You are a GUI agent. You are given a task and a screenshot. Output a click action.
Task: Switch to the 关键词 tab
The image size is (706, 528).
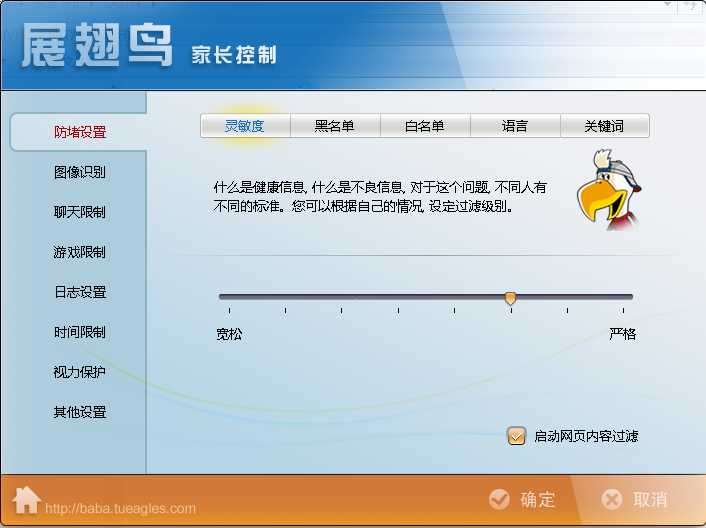pos(604,126)
